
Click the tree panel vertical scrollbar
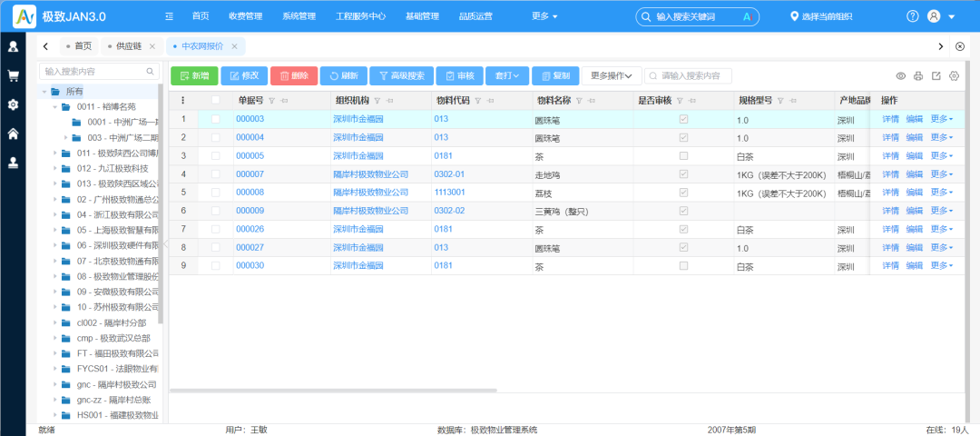click(161, 203)
